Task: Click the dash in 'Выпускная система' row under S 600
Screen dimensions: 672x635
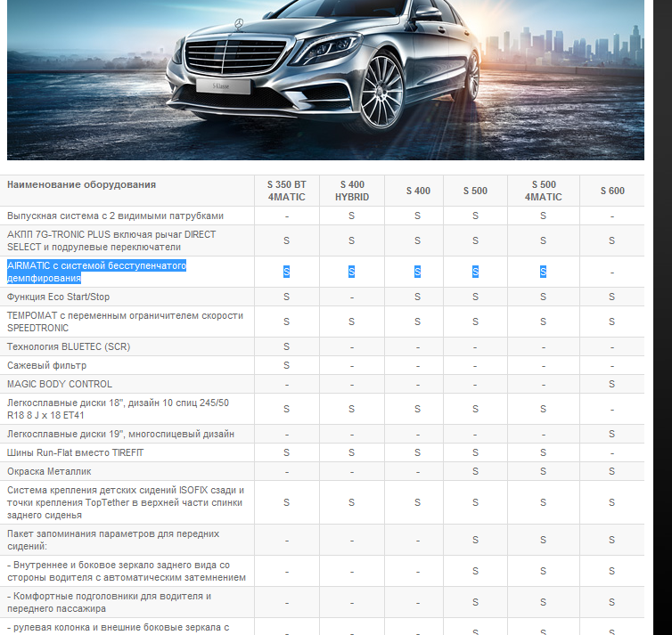Action: 612,216
